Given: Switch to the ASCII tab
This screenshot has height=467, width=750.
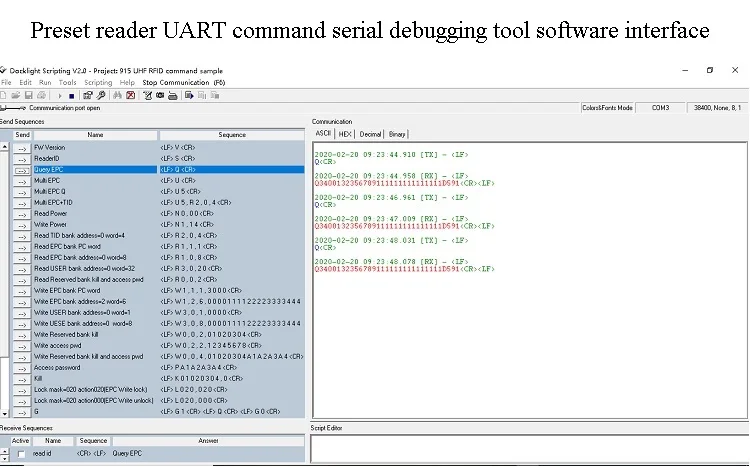Looking at the screenshot, I should tap(323, 133).
